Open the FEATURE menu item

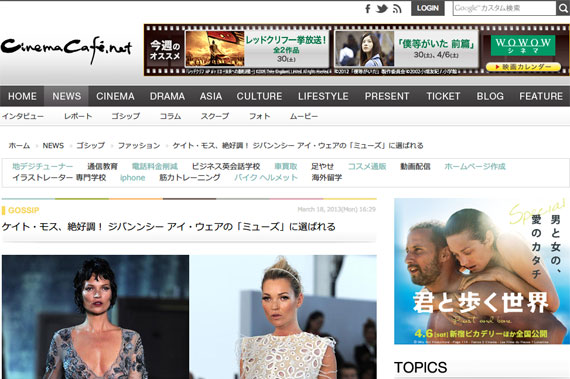541,96
